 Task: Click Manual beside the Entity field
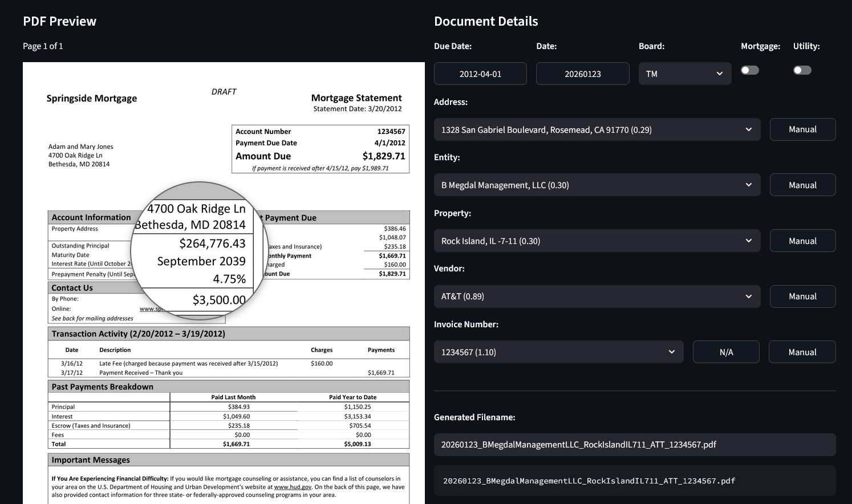click(x=802, y=185)
